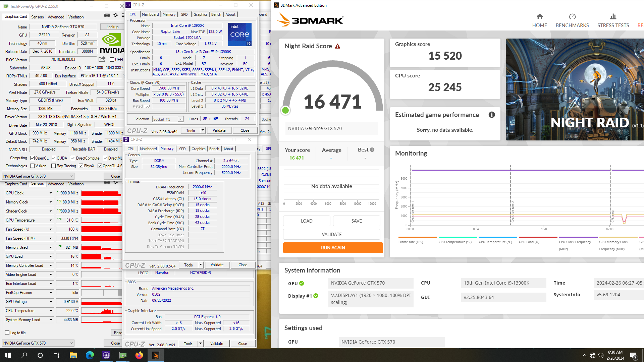This screenshot has width=644, height=362.
Task: Toggle the OpenGL 4.6 checkbox
Action: [100, 166]
